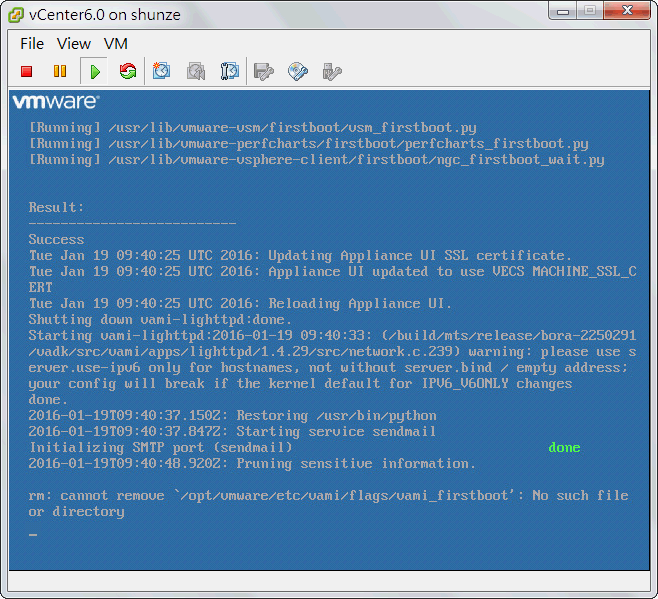Connect CD/DVD device toolbar icon
Image resolution: width=658 pixels, height=599 pixels.
[298, 72]
